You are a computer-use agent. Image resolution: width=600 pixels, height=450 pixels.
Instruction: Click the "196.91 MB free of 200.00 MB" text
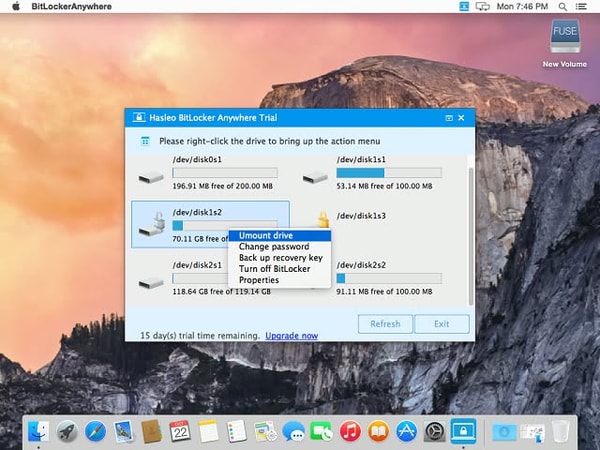click(x=223, y=186)
